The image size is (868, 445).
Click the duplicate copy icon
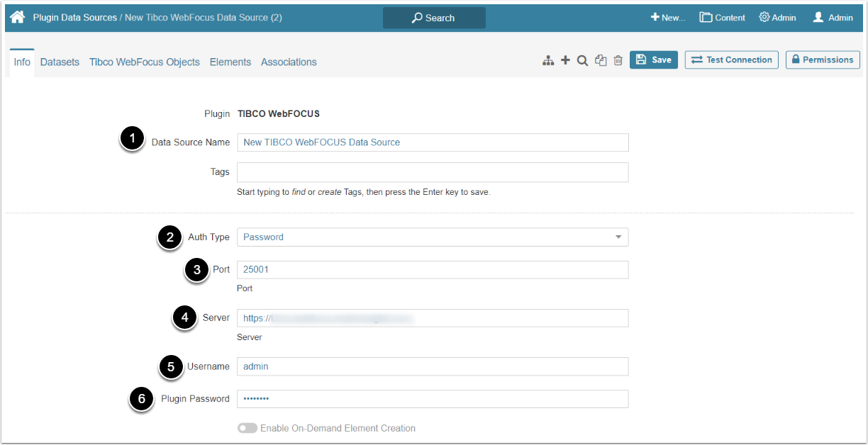[601, 60]
